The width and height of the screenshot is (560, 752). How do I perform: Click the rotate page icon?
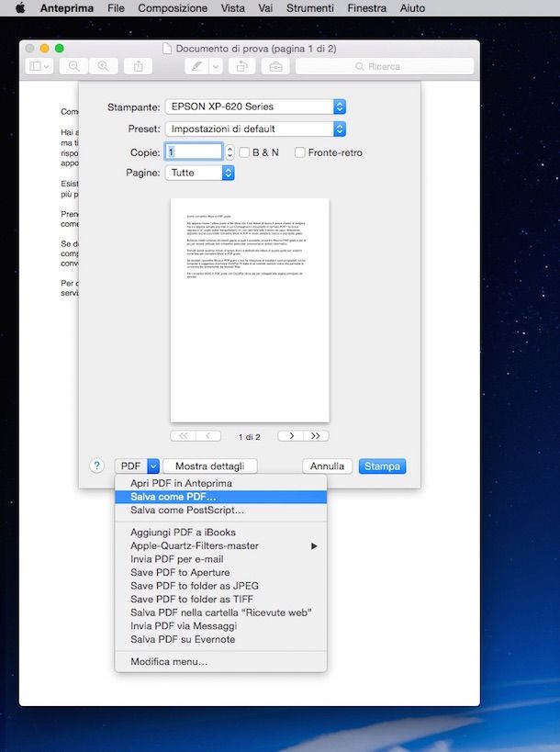(x=241, y=66)
